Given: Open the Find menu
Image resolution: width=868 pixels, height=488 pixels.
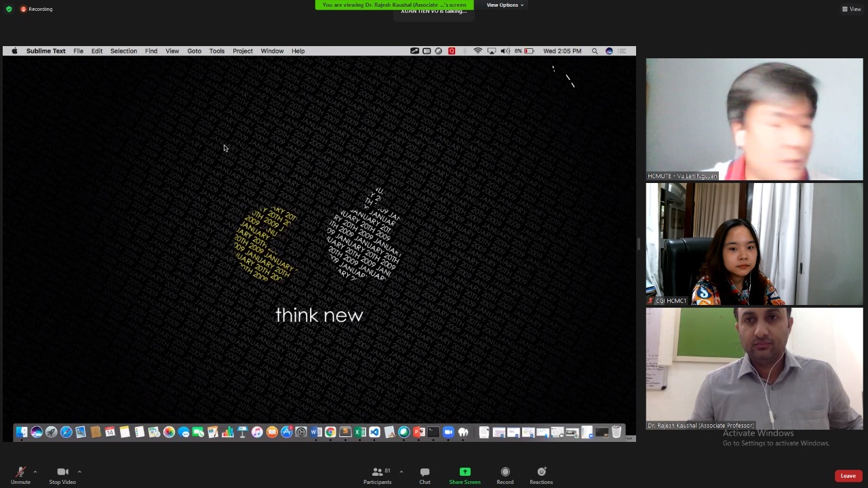Looking at the screenshot, I should pyautogui.click(x=151, y=51).
